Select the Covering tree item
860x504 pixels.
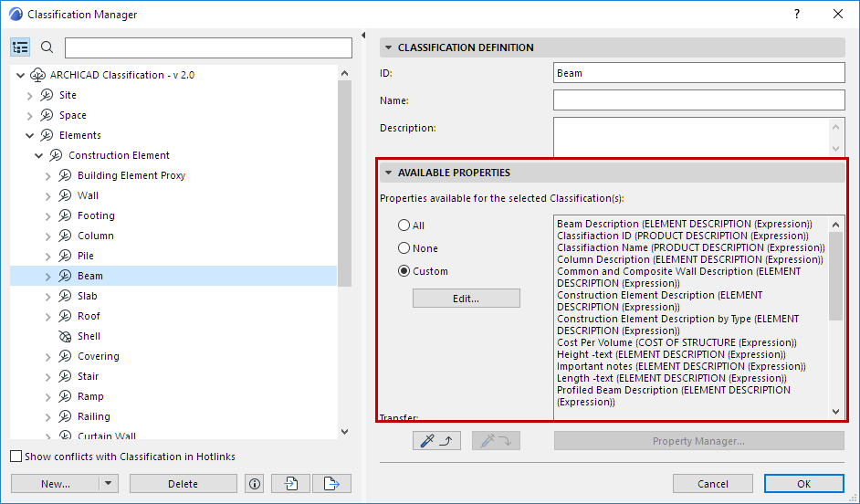coord(99,356)
